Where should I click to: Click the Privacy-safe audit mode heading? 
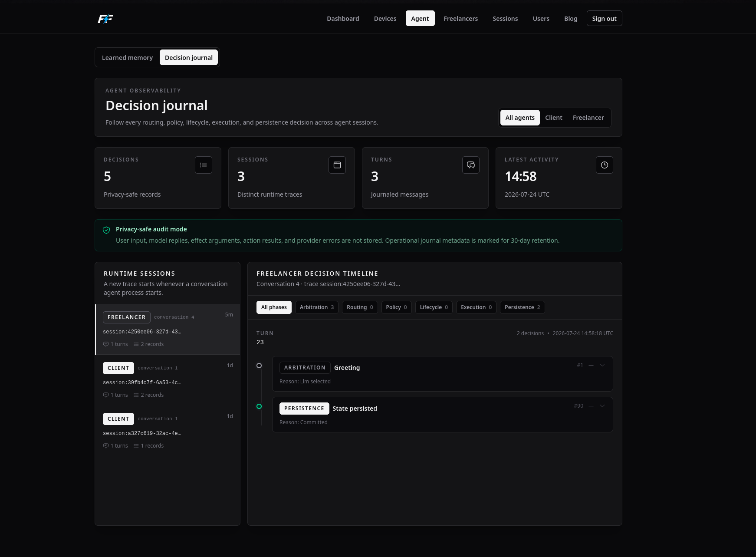[x=151, y=229]
